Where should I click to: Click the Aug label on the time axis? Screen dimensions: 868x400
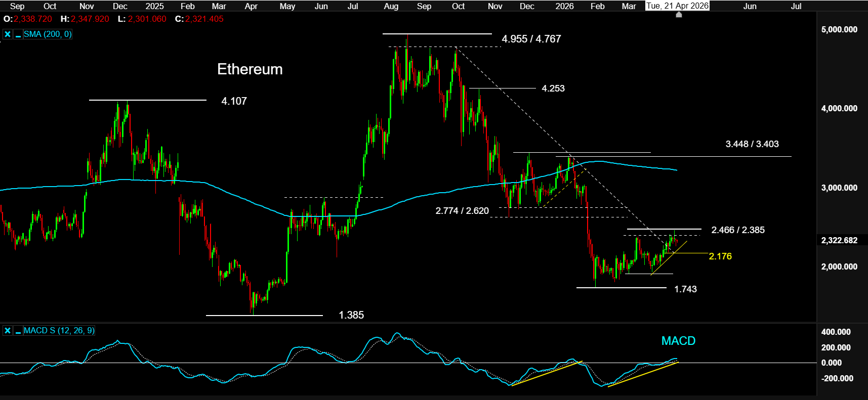coord(391,6)
